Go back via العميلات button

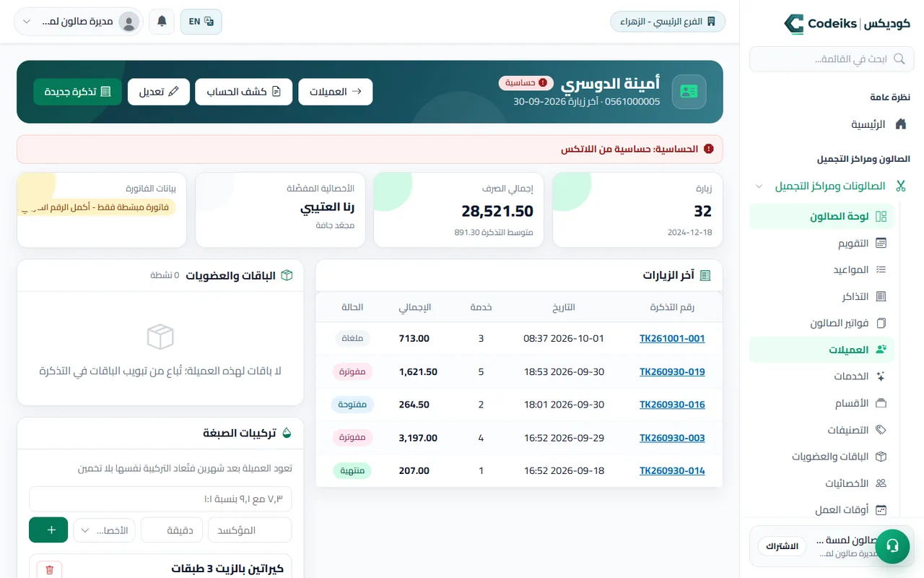pyautogui.click(x=336, y=92)
